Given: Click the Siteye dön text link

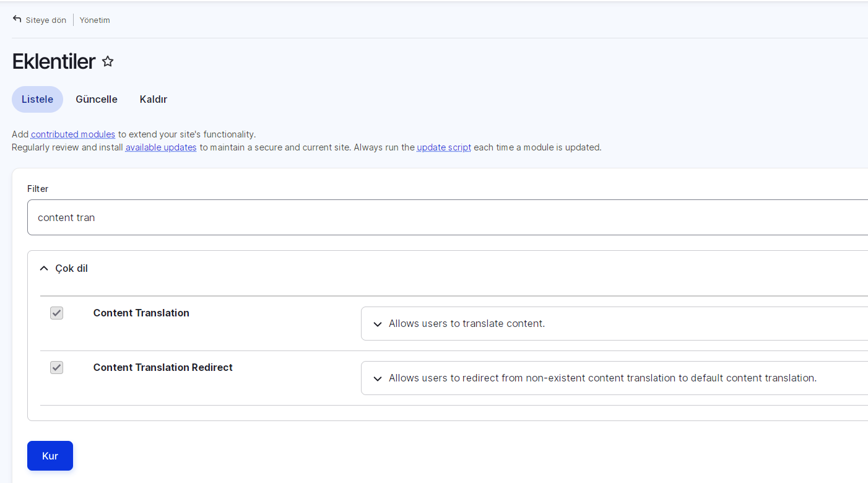Looking at the screenshot, I should [x=46, y=20].
